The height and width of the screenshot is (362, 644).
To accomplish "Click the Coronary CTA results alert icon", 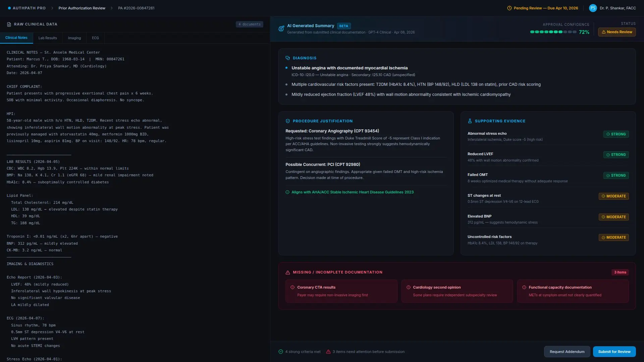I will (292, 288).
